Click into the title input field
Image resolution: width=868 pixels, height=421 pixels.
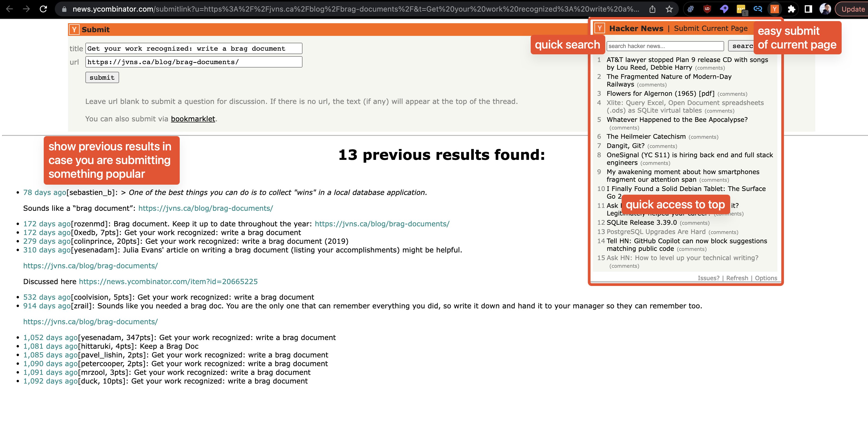click(194, 49)
